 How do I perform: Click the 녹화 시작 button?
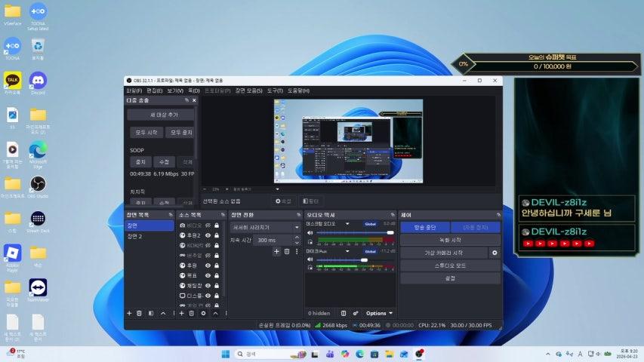coord(450,240)
